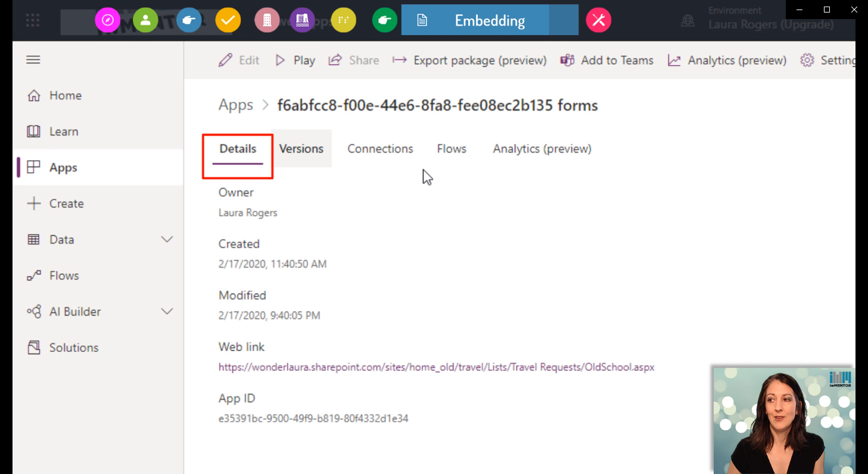Viewport: 868px width, 474px height.
Task: Click the pink building icon
Action: 267,21
